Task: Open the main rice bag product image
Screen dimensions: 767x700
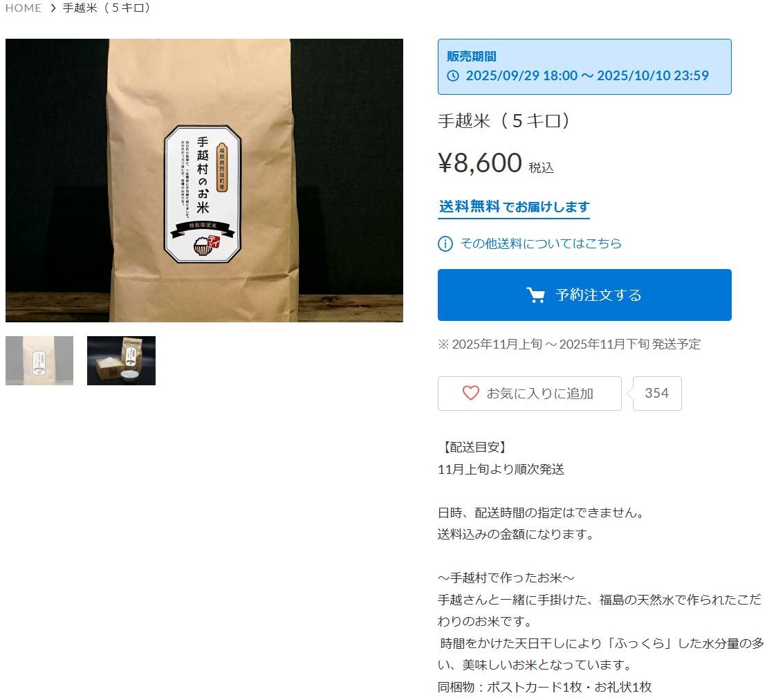Action: click(205, 181)
